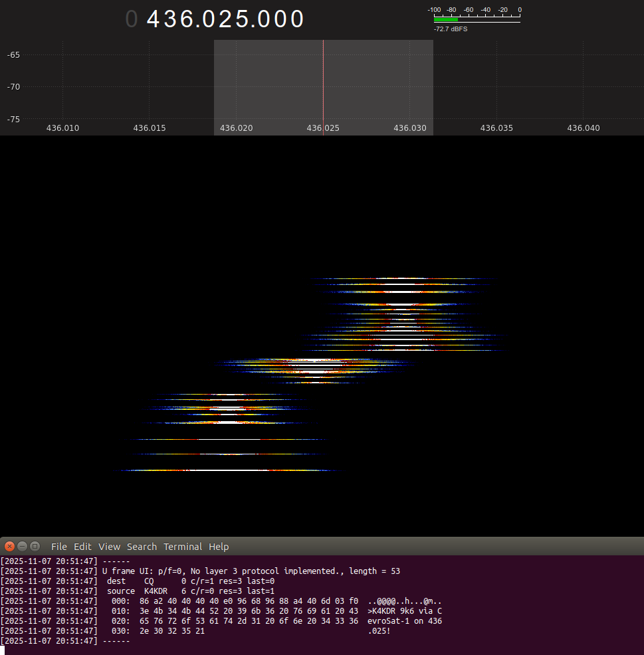Open the View menu

pyautogui.click(x=109, y=547)
